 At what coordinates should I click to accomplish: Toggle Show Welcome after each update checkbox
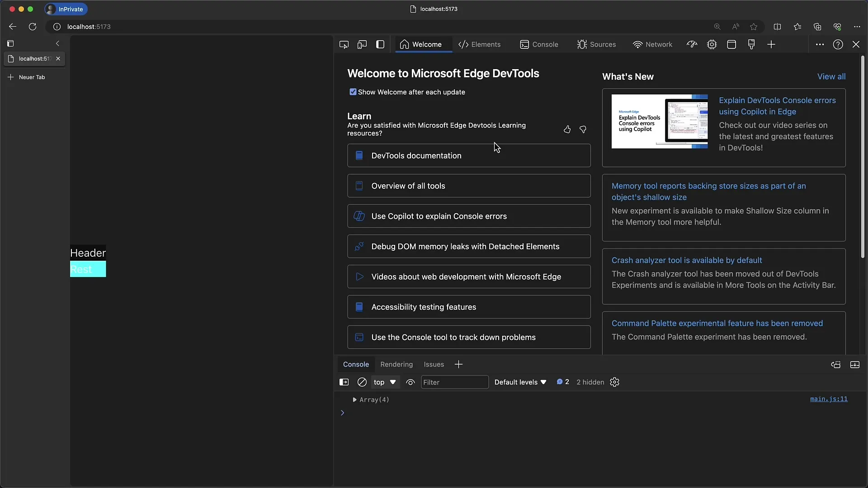pos(352,92)
